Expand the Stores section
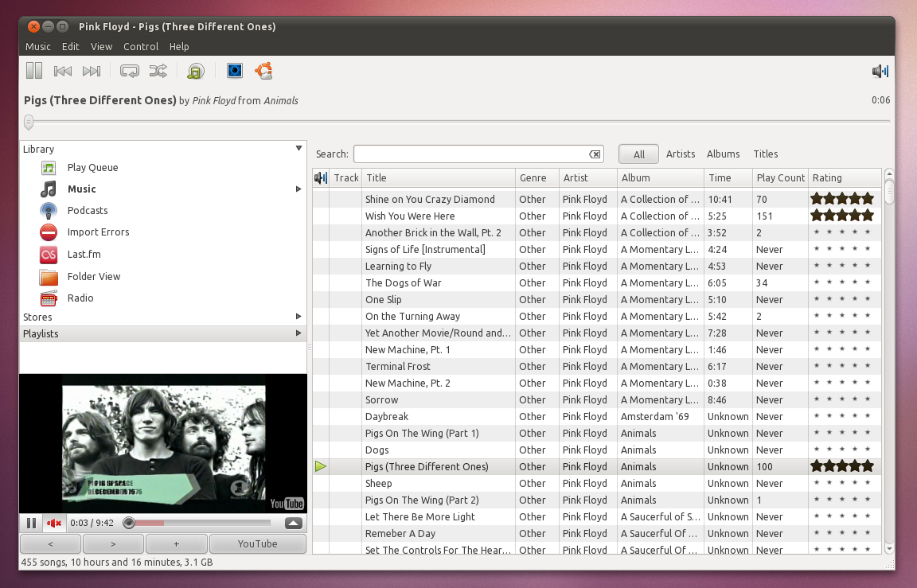 pyautogui.click(x=299, y=316)
